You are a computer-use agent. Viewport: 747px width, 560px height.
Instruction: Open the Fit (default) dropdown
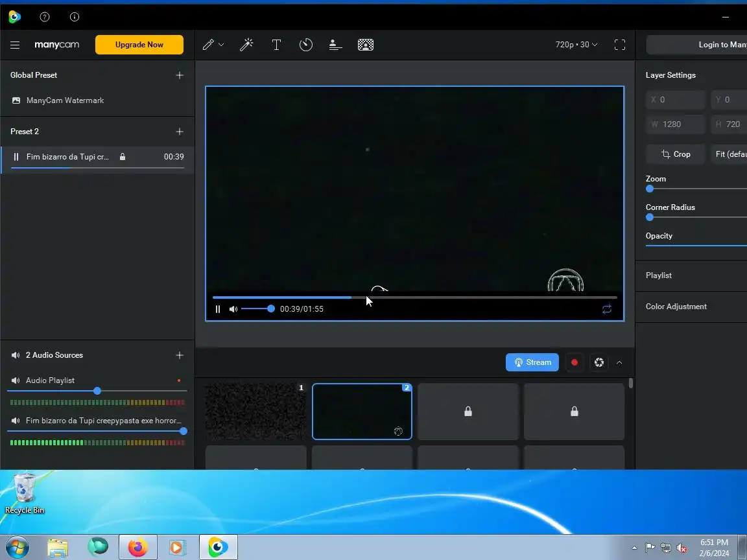click(x=729, y=154)
